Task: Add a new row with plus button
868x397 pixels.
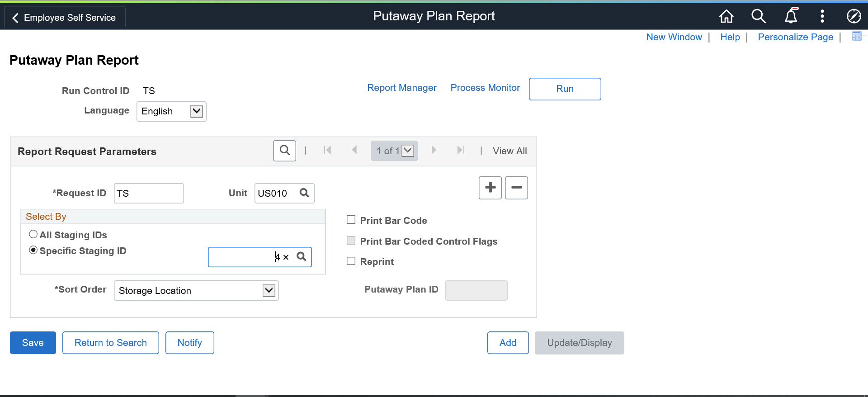Action: coord(490,188)
